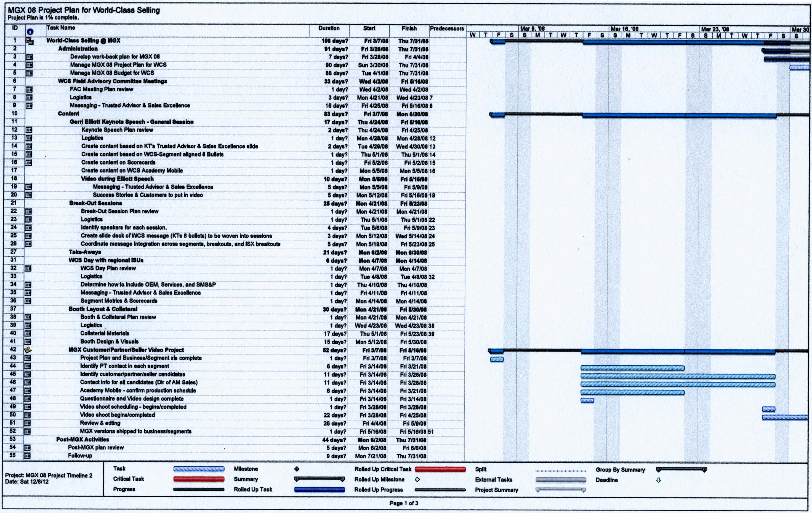Click the indicator icon for World-Class Selling @ MGX row
812x513 pixels.
[30, 41]
